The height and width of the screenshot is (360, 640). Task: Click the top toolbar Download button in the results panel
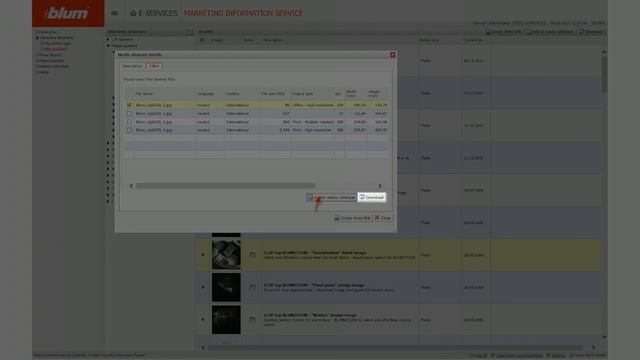[591, 32]
